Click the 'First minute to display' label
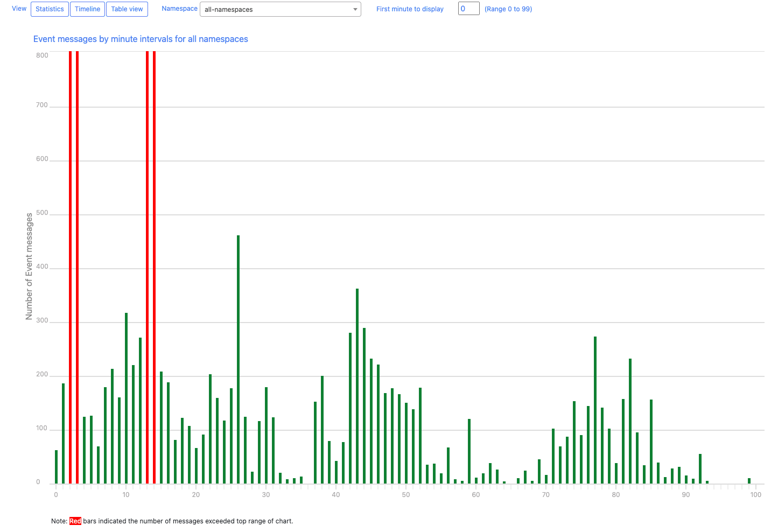The width and height of the screenshot is (778, 532). [x=410, y=9]
